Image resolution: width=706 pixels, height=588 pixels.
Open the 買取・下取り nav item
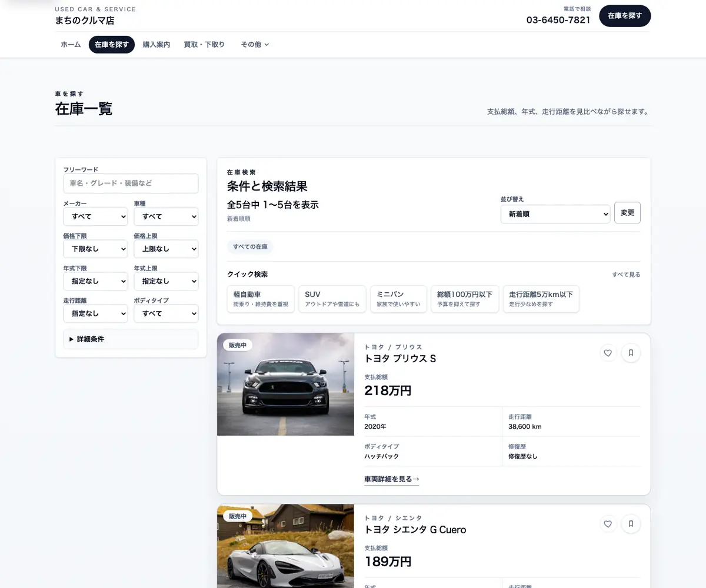coord(204,45)
